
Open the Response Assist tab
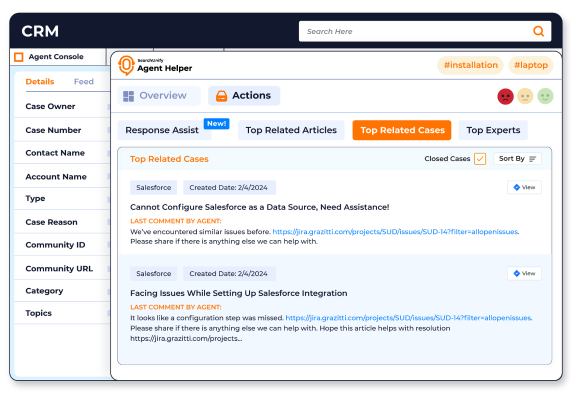165,130
